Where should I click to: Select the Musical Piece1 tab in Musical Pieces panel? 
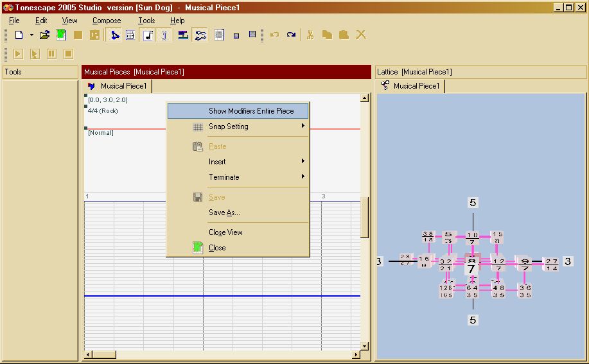(x=117, y=86)
